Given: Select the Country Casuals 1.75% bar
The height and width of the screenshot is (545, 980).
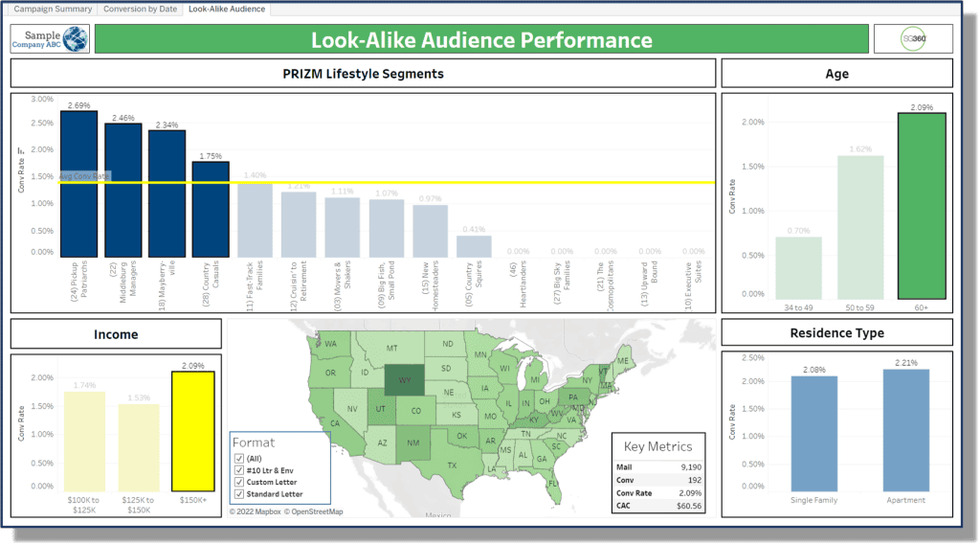Looking at the screenshot, I should tap(211, 210).
